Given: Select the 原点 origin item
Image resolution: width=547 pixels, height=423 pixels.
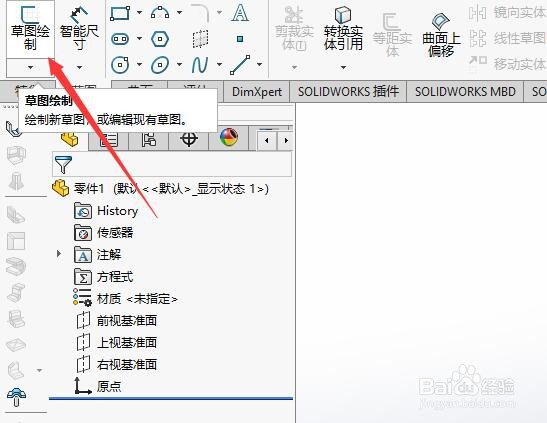Looking at the screenshot, I should 98,386.
